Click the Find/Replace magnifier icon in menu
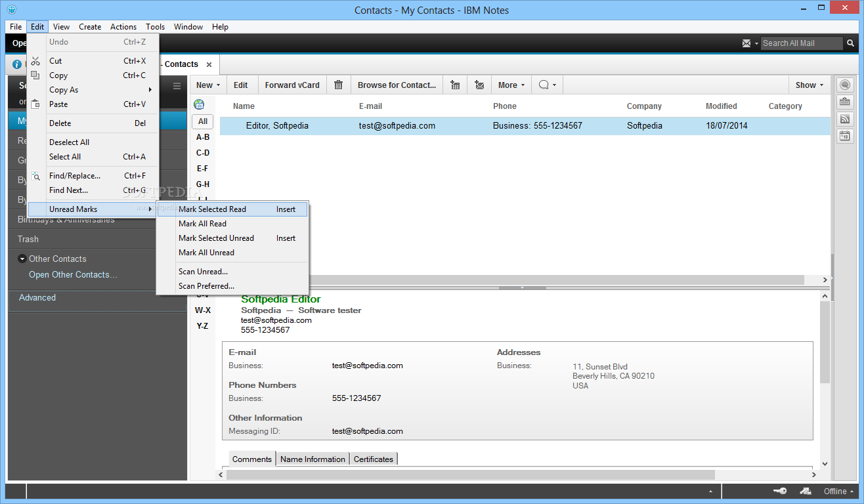 pos(35,176)
